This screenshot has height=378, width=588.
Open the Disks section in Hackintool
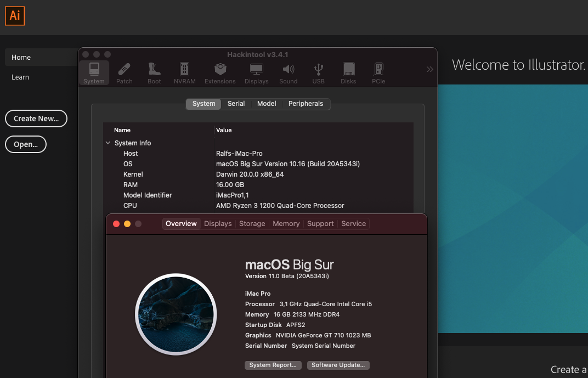tap(348, 73)
